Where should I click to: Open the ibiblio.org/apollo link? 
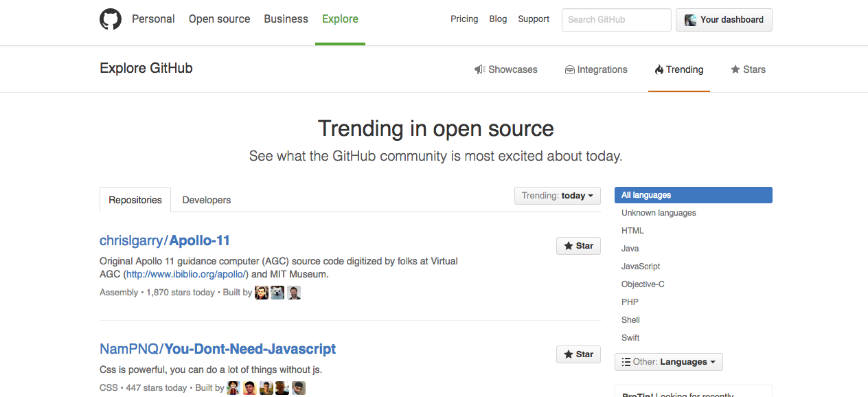click(x=186, y=274)
